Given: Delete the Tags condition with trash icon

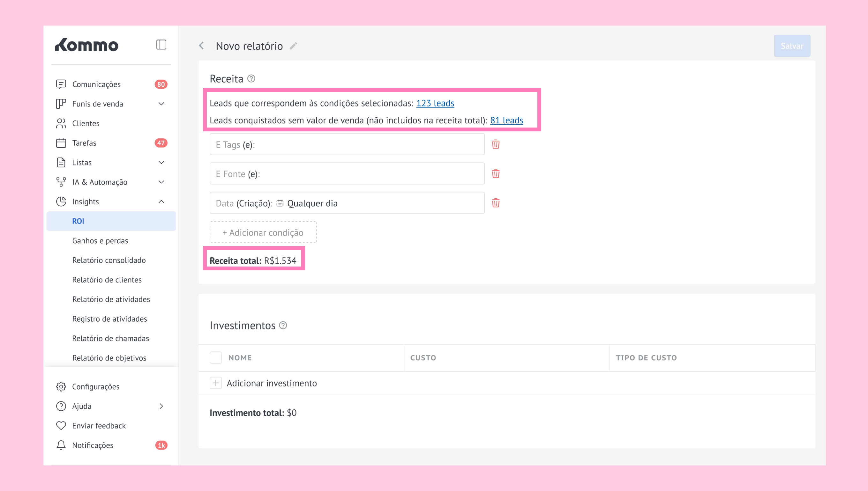Looking at the screenshot, I should point(495,144).
